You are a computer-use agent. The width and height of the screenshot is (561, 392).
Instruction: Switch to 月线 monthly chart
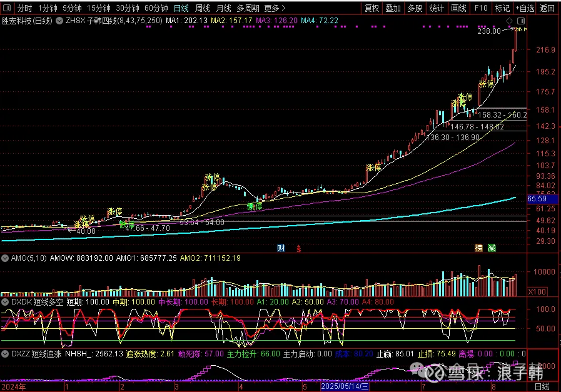click(224, 8)
